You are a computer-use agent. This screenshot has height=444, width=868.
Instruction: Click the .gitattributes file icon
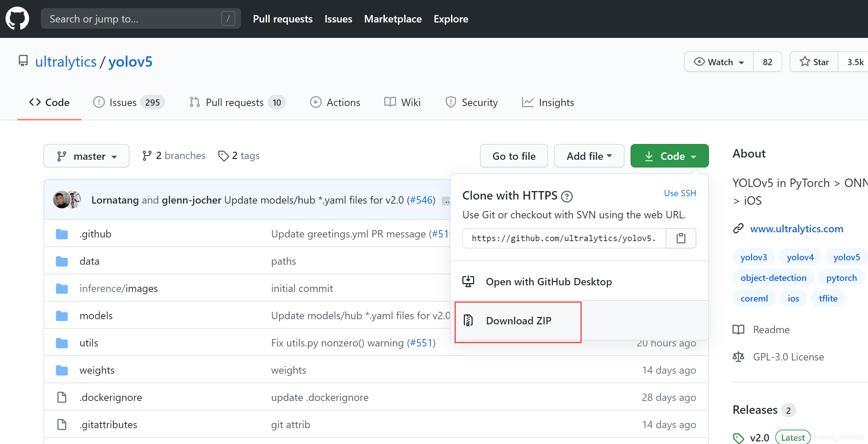(62, 424)
